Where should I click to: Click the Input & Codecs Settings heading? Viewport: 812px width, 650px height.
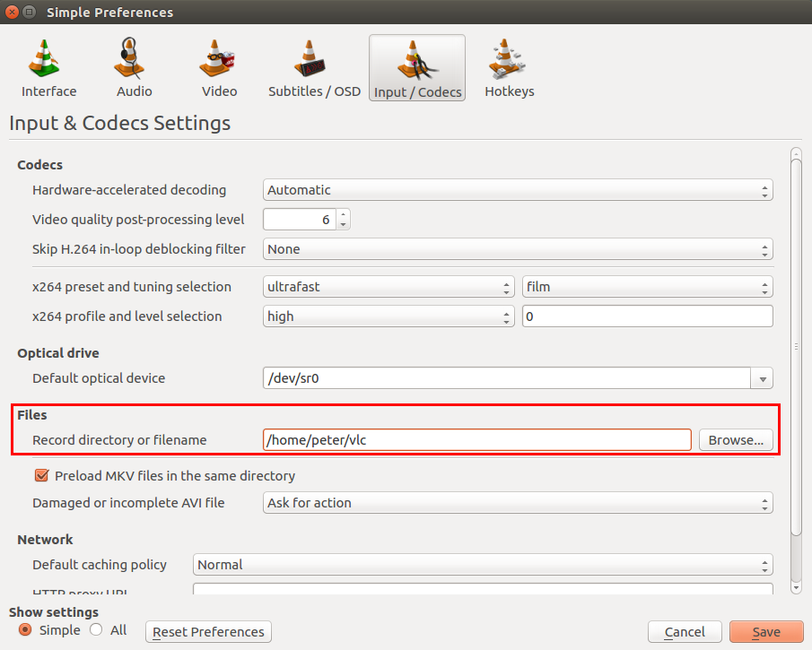click(119, 123)
